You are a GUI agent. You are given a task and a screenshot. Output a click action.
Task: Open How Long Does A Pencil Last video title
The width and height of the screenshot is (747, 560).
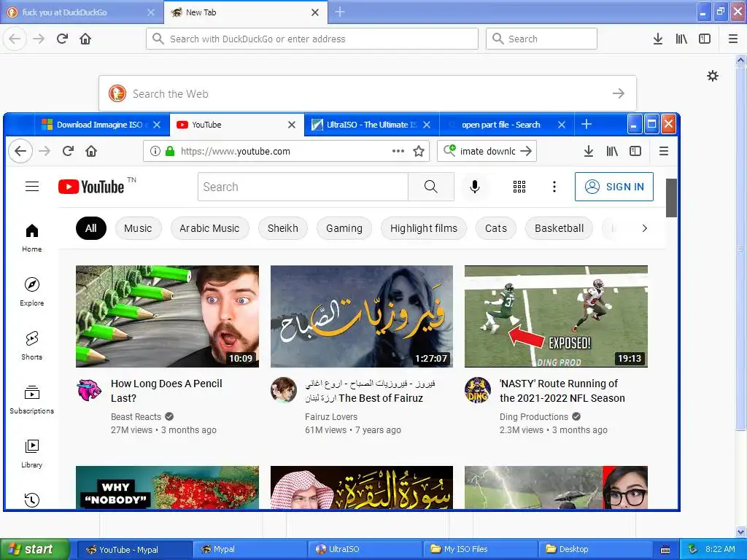(166, 391)
